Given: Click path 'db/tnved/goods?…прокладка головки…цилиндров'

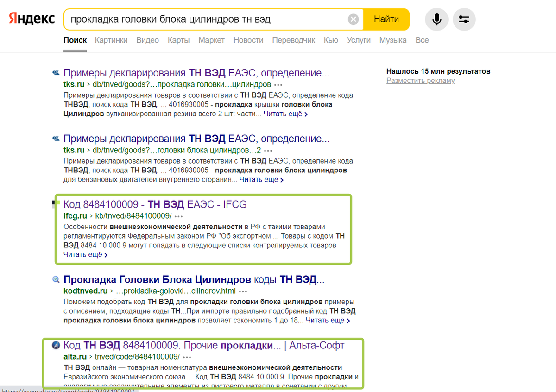Looking at the screenshot, I should pyautogui.click(x=182, y=85).
